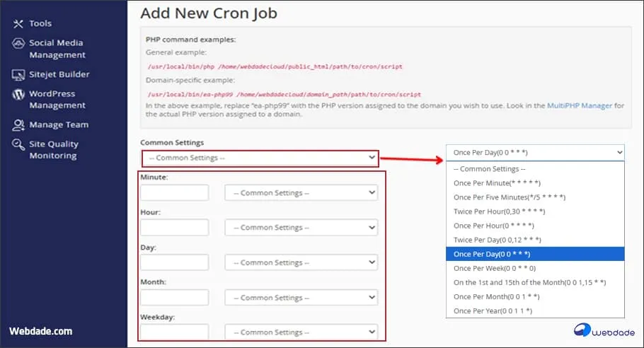Click the WordPress logo icon

[18, 94]
